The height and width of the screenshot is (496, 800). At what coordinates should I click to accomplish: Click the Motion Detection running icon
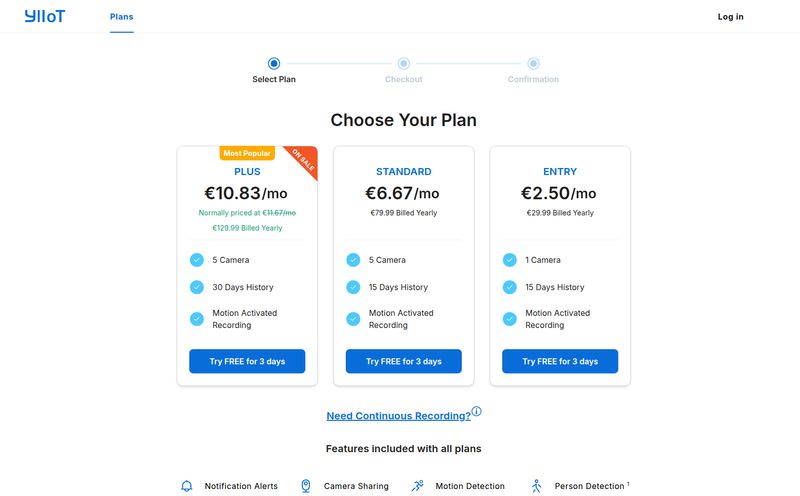[x=417, y=486]
